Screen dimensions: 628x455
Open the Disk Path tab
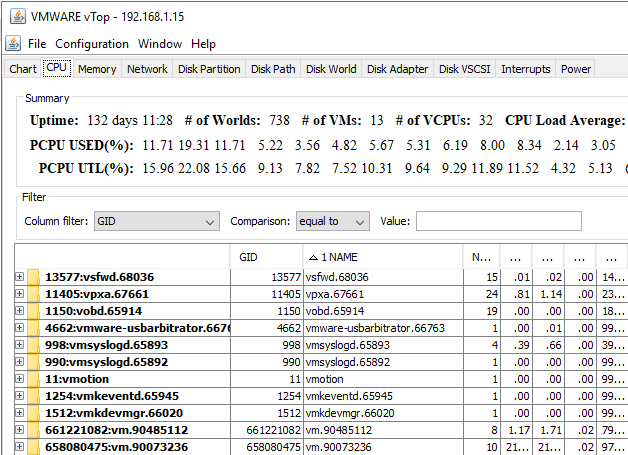click(273, 69)
